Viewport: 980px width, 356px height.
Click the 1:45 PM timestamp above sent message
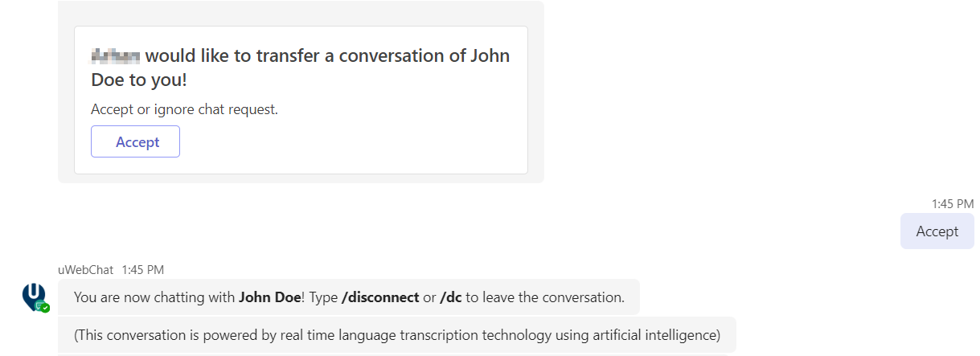click(952, 204)
